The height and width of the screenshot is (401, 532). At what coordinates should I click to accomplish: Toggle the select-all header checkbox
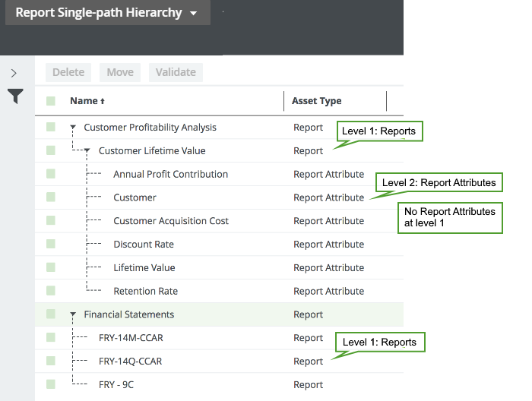pyautogui.click(x=51, y=101)
